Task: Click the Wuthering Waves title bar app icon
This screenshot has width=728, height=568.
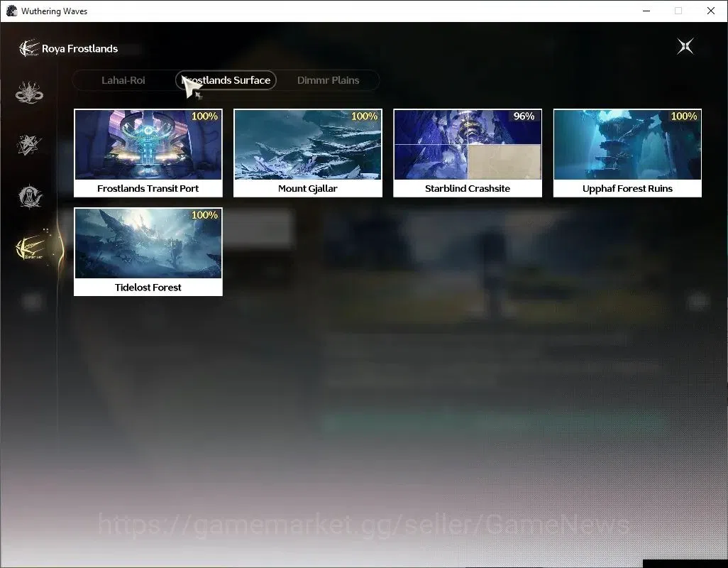Action: [11, 11]
